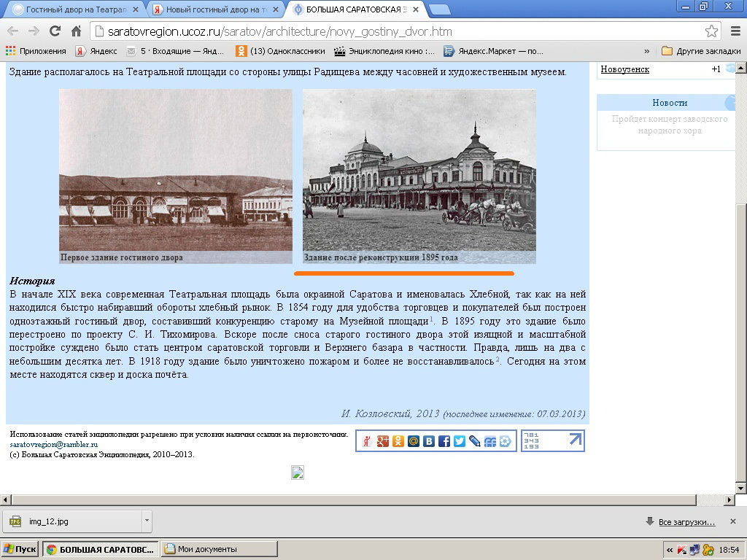Image resolution: width=747 pixels, height=560 pixels.
Task: Share on VKontakte icon
Action: (x=429, y=441)
